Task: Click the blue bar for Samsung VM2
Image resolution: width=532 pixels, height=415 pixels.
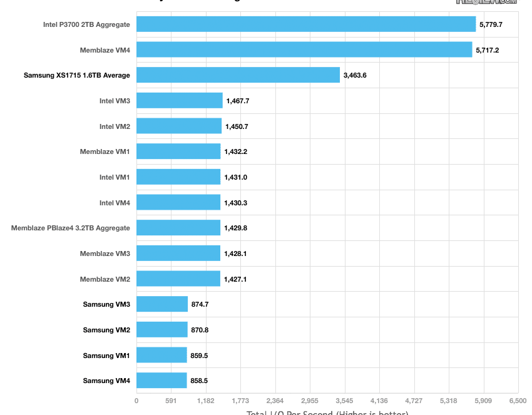Action: tap(162, 329)
